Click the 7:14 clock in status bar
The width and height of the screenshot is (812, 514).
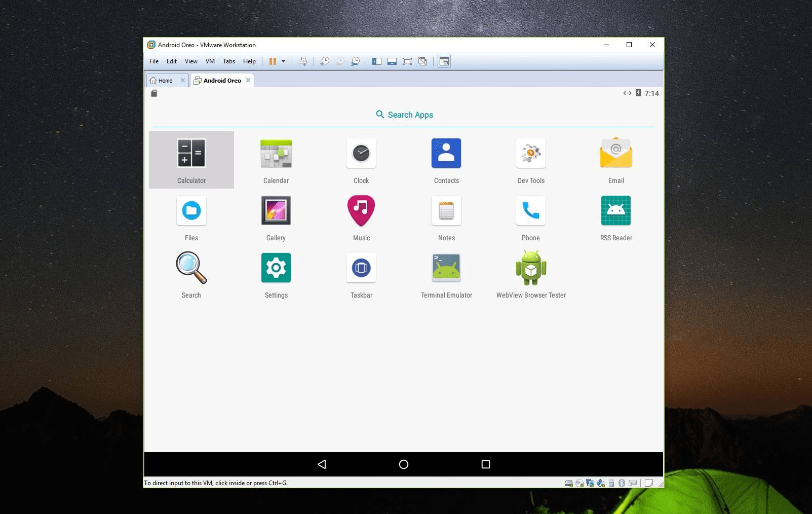point(651,93)
